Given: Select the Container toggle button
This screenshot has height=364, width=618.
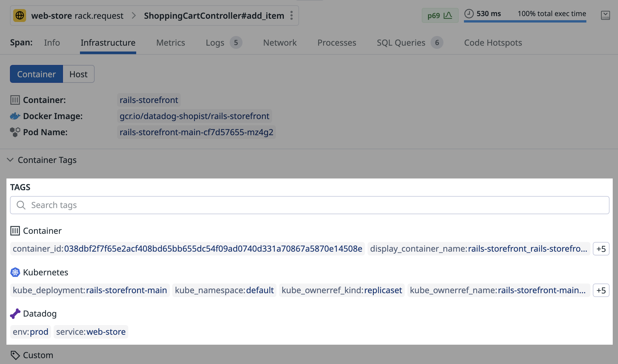Looking at the screenshot, I should 37,74.
